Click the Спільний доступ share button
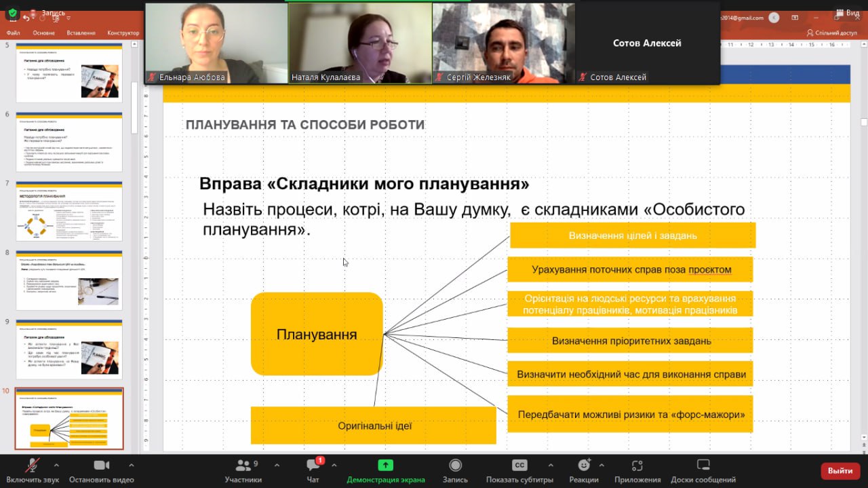868x488 pixels. click(x=832, y=33)
